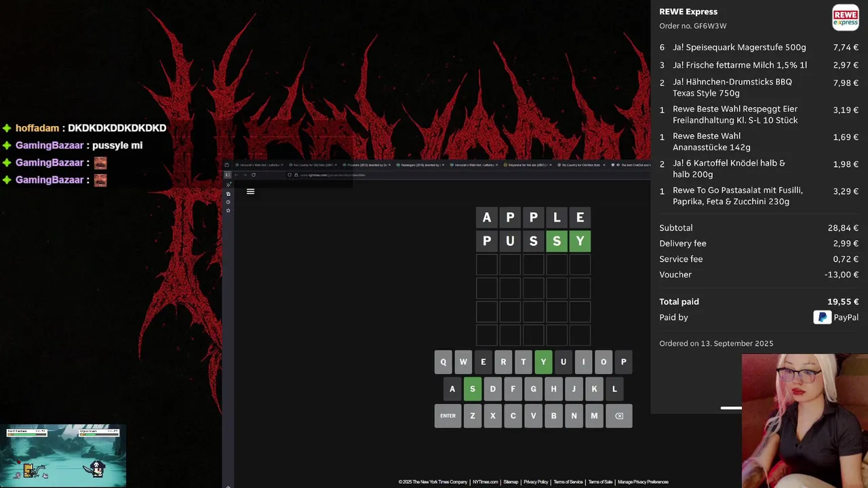Click the pixel game thumbnail overlay
The image size is (868, 488).
point(62,455)
